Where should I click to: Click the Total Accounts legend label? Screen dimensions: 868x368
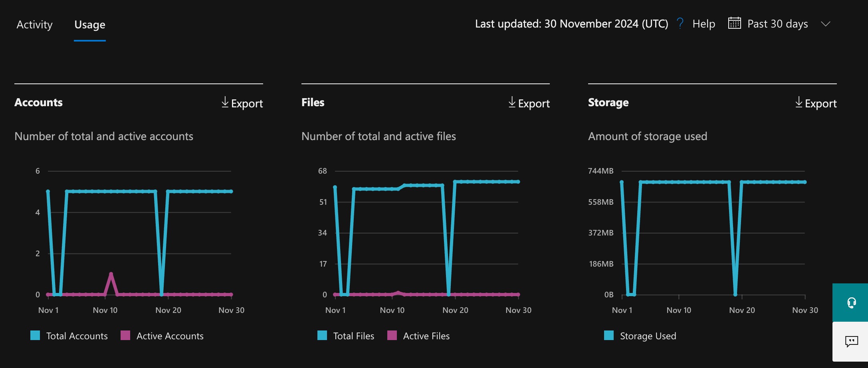tap(77, 336)
